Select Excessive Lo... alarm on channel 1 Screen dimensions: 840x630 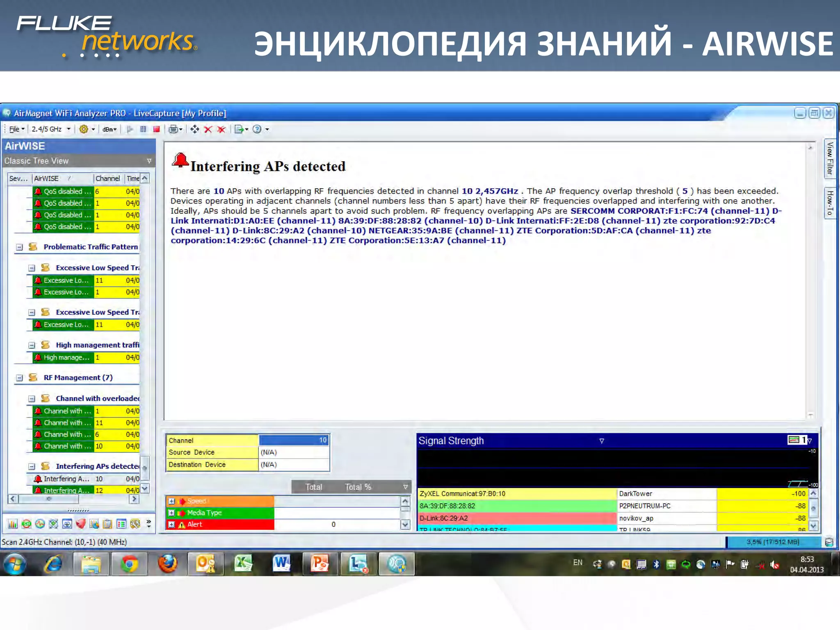click(x=86, y=292)
